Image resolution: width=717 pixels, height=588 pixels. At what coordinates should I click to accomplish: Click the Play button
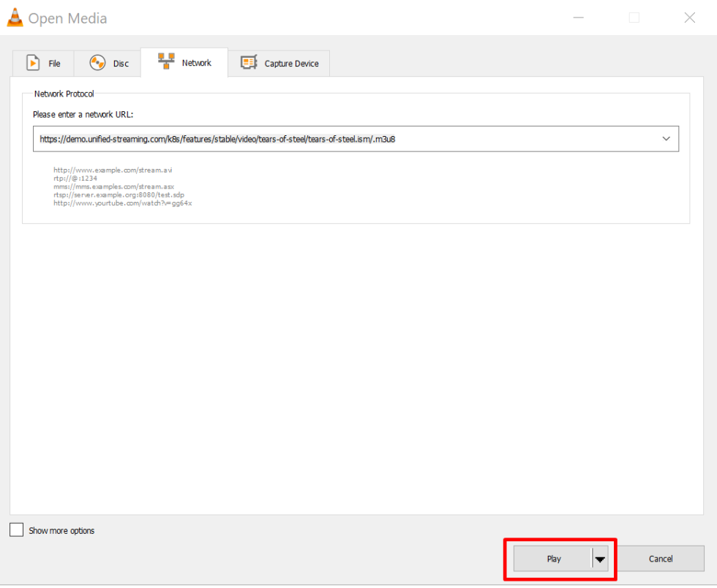coord(552,558)
